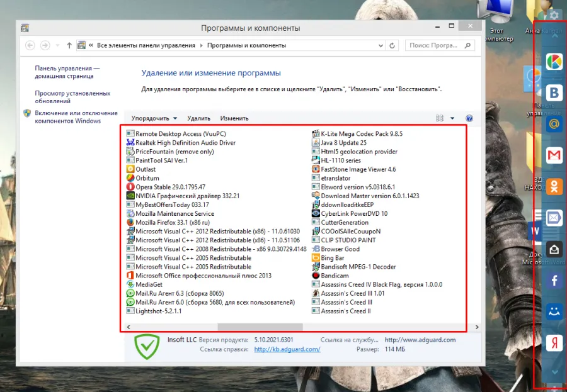Screen dimensions: 567x392
Task: Expand the view options dropdown arrow
Action: [452, 118]
